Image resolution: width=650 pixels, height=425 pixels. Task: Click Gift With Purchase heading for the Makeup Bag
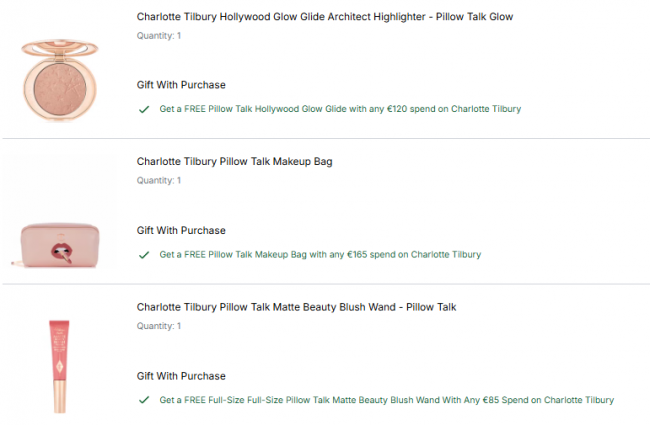coord(181,231)
